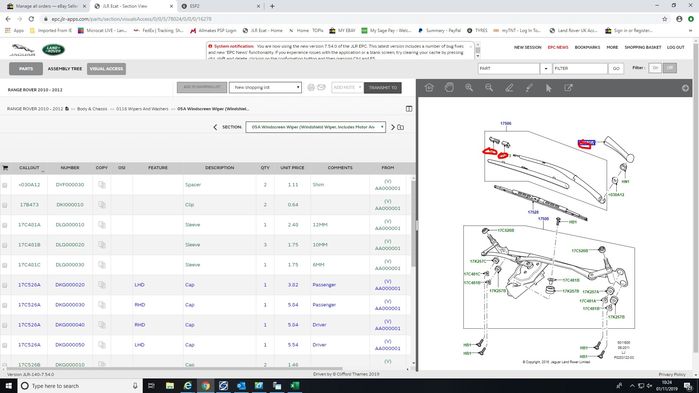Screen dimensions: 699x393
Task: Zoom in on the wiper diagram
Action: 469,88
